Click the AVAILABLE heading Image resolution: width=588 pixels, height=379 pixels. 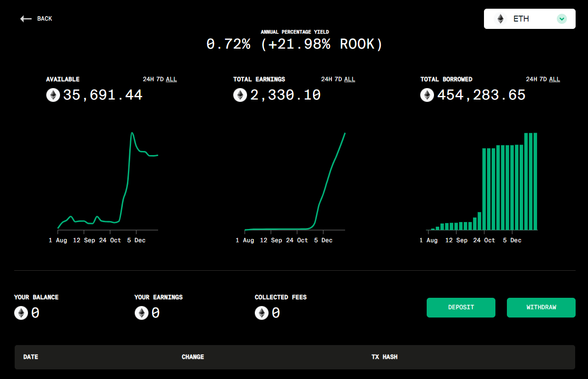tap(63, 79)
